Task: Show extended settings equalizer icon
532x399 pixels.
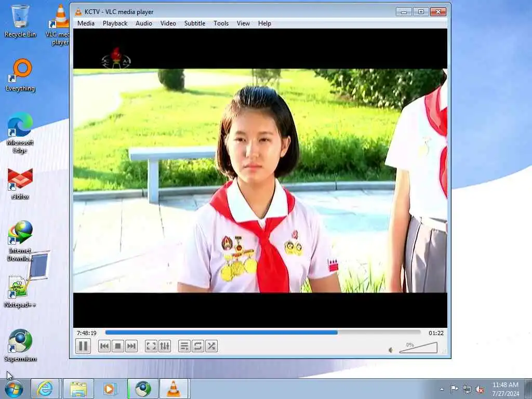Action: (x=165, y=347)
